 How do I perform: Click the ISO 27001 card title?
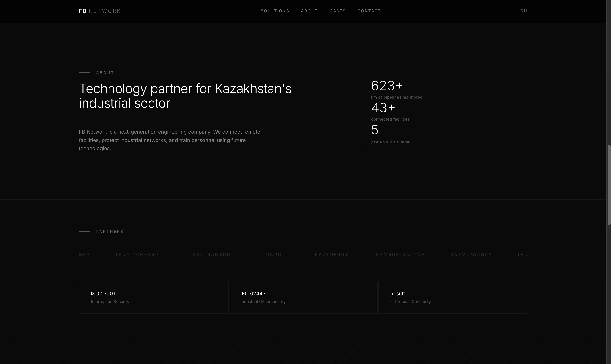coord(103,294)
